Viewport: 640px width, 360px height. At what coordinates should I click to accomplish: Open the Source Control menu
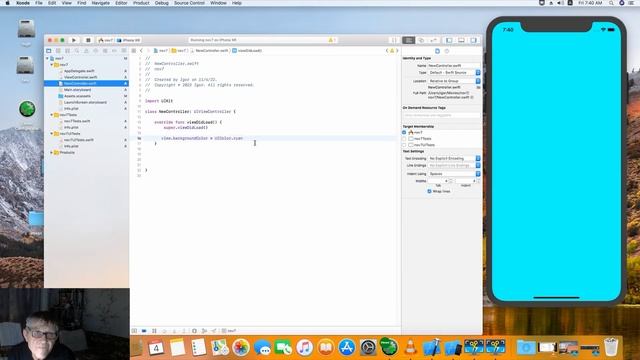(189, 3)
